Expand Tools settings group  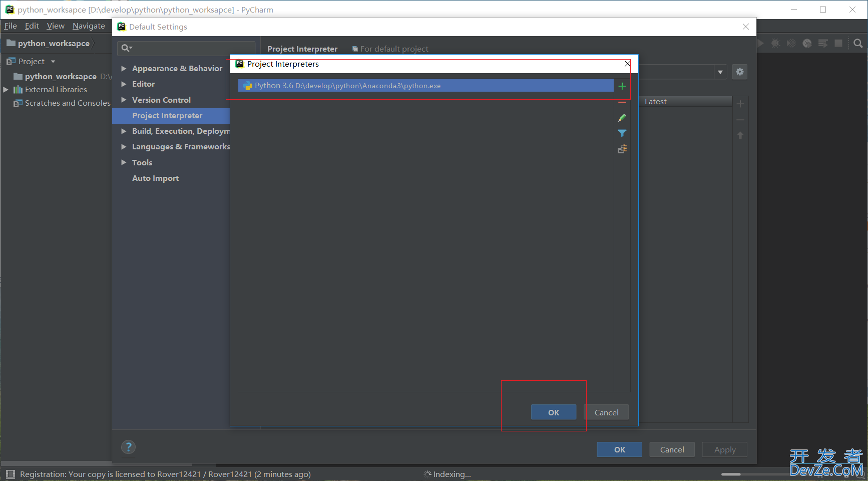coord(124,162)
